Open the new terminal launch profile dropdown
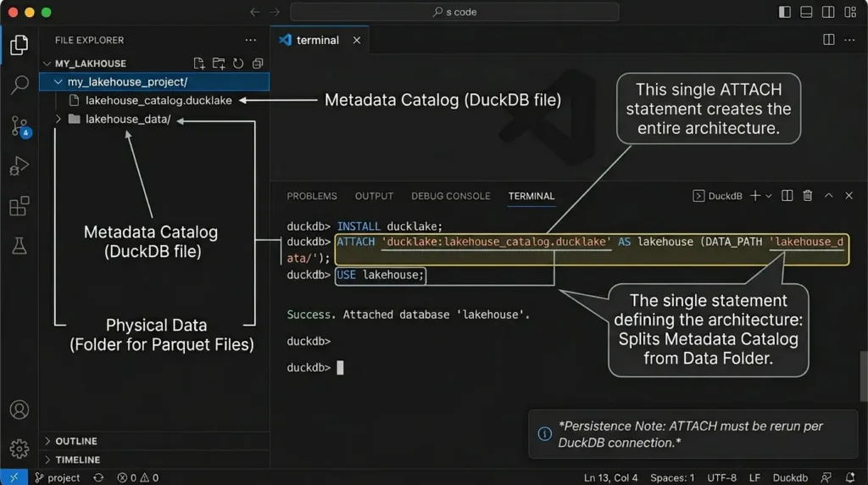 tap(768, 196)
